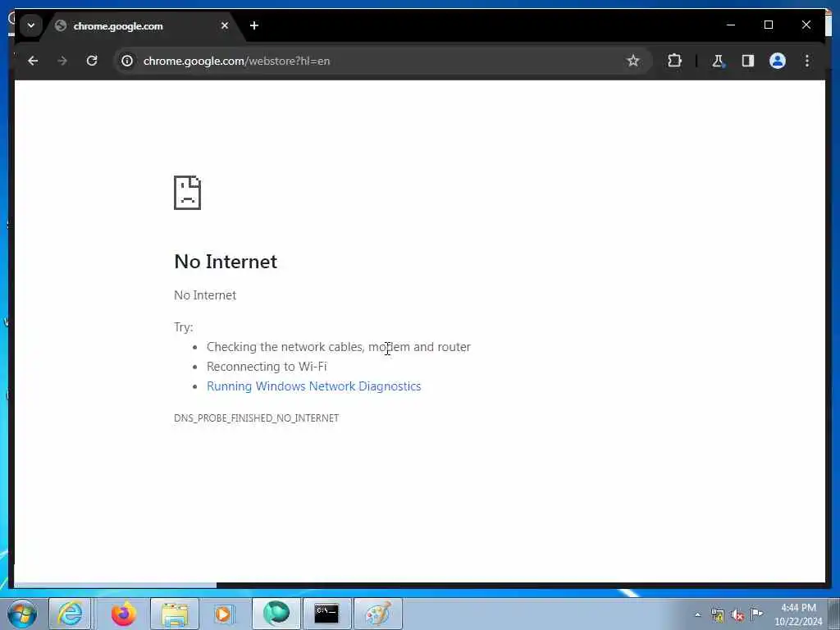
Task: Switch to Command Prompt in taskbar
Action: [326, 614]
